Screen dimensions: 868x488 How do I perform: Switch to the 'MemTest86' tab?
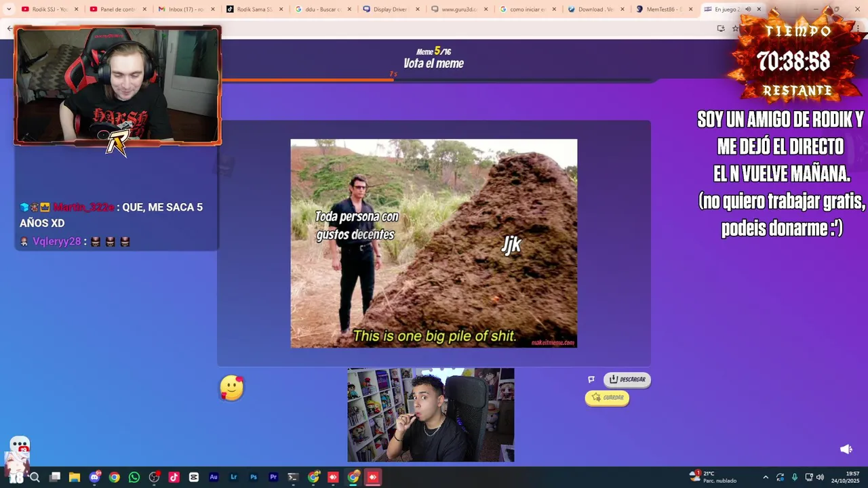pyautogui.click(x=665, y=9)
